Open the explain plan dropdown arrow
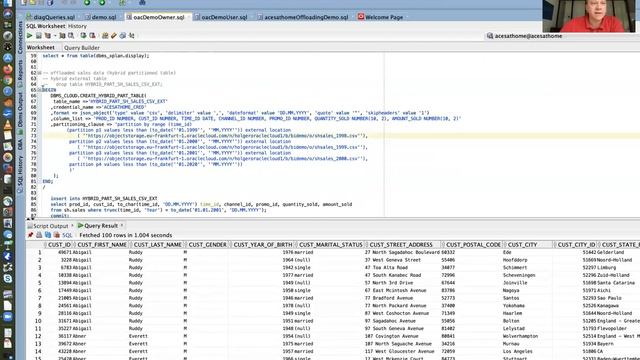Image resolution: width=640 pixels, height=360 pixels. pyautogui.click(x=55, y=36)
